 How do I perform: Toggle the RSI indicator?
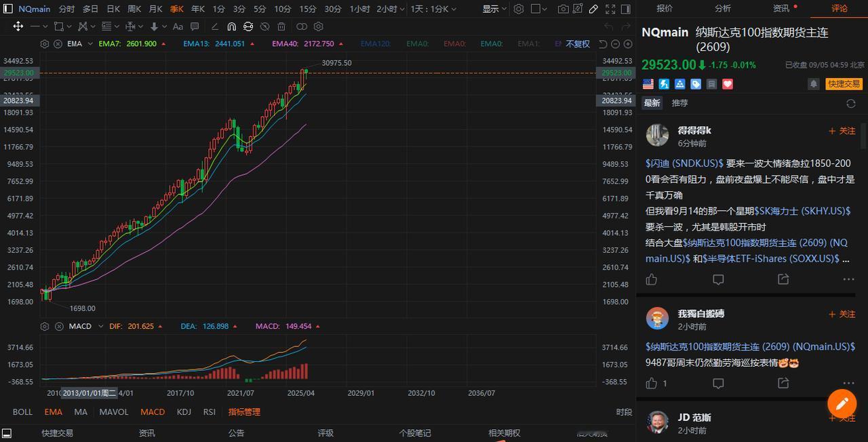tap(210, 411)
